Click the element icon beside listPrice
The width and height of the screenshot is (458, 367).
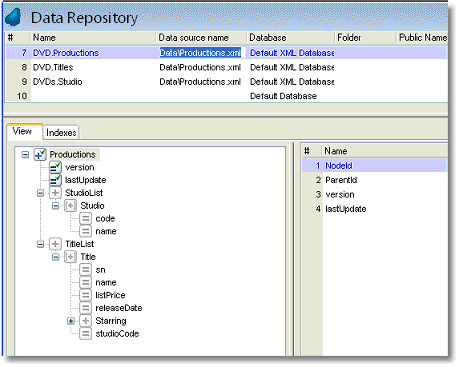86,295
